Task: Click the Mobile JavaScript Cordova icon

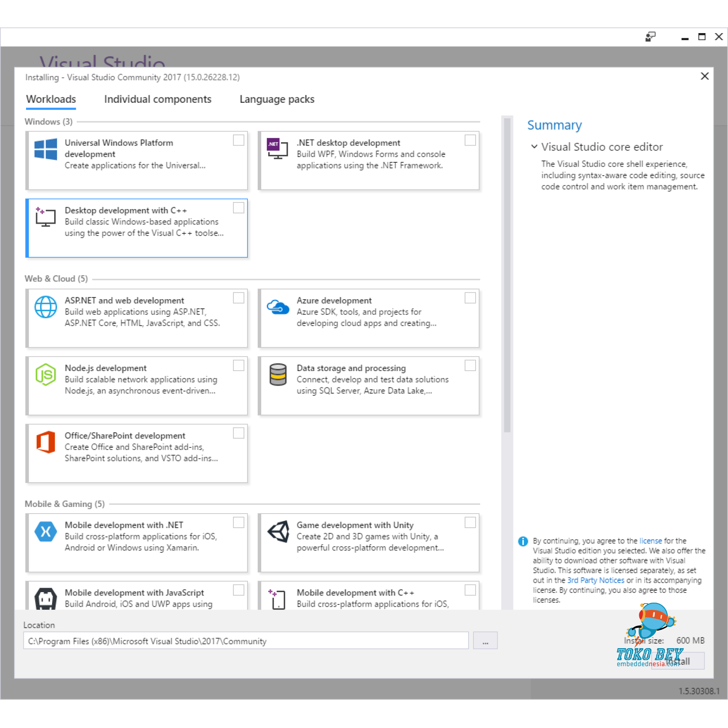Action: click(x=45, y=599)
